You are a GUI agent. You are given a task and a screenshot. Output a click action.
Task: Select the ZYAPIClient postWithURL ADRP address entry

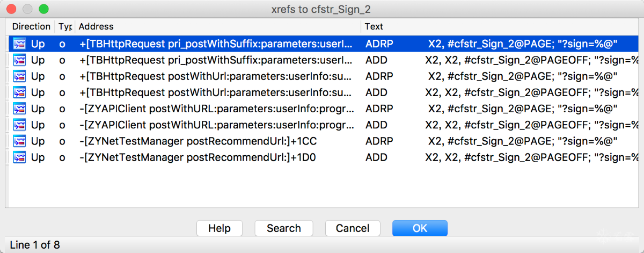point(217,109)
